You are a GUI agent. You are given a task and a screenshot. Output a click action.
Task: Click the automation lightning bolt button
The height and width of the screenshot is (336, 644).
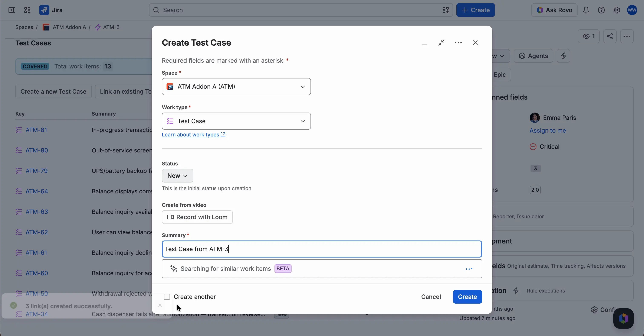coord(563,56)
